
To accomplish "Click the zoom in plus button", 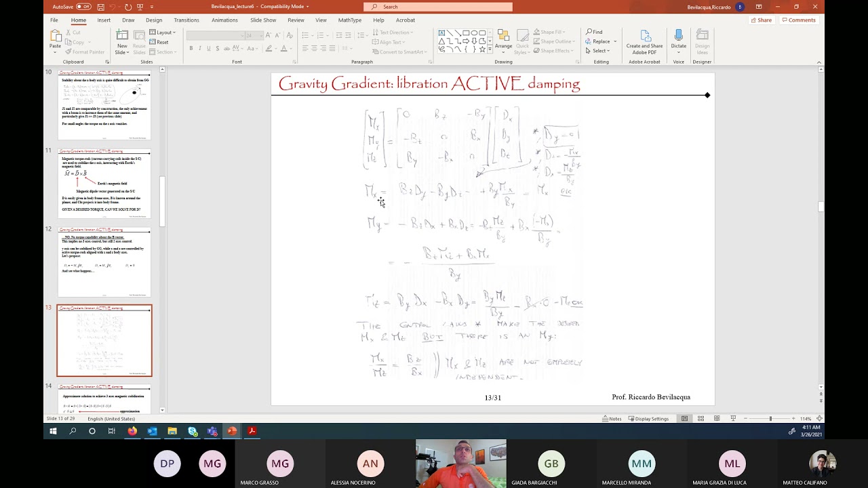I will pyautogui.click(x=793, y=418).
